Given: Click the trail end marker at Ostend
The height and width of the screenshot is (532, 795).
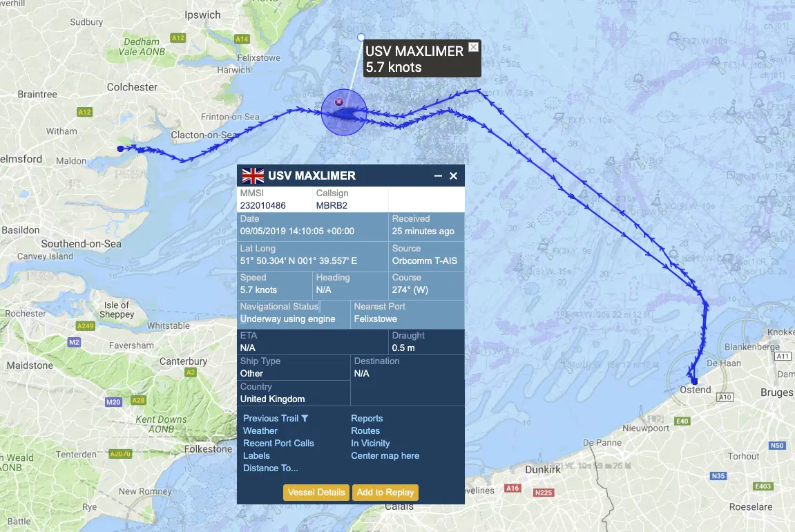Looking at the screenshot, I should [x=694, y=381].
